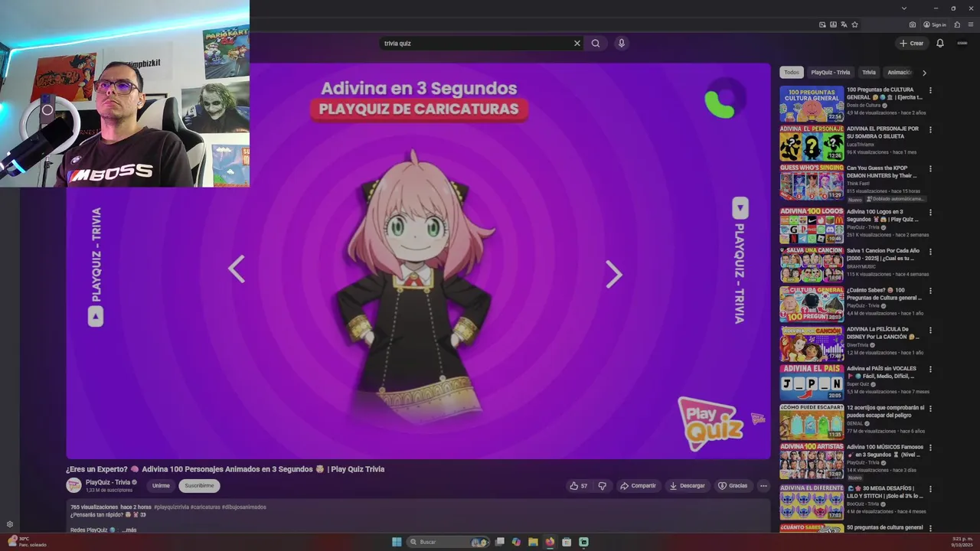The height and width of the screenshot is (551, 980).
Task: Clear the trivia quiz search text
Action: point(577,44)
